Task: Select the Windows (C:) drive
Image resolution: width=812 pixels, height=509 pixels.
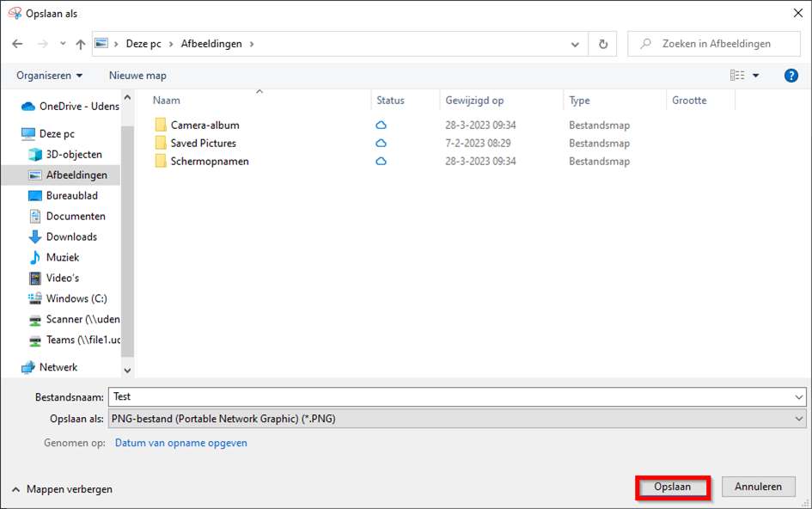Action: coord(76,299)
